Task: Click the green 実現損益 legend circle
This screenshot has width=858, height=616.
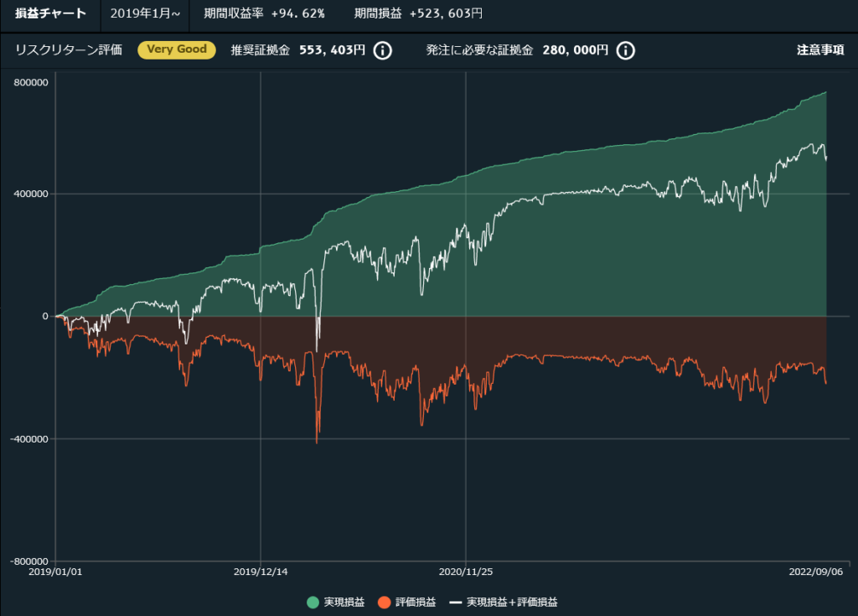Action: coord(313,602)
